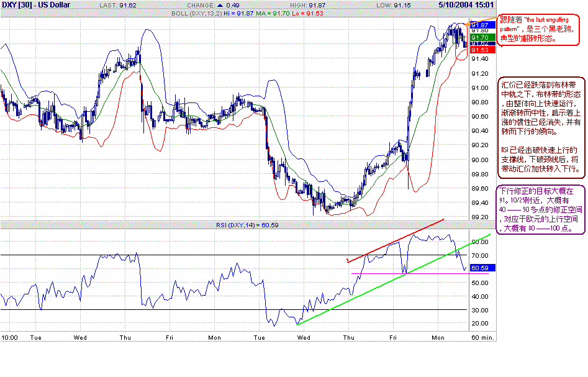The width and height of the screenshot is (588, 377).
Task: Click the second Wed label on time axis
Action: pyautogui.click(x=304, y=338)
